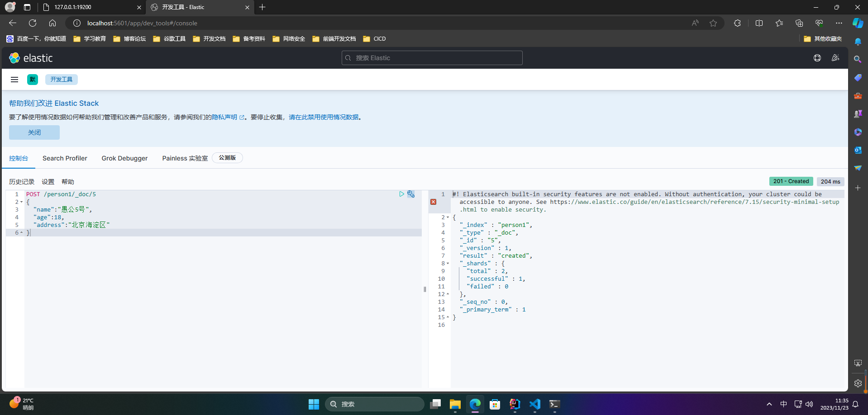Open the Kibana hamburger navigation menu
868x415 pixels.
pyautogui.click(x=14, y=80)
